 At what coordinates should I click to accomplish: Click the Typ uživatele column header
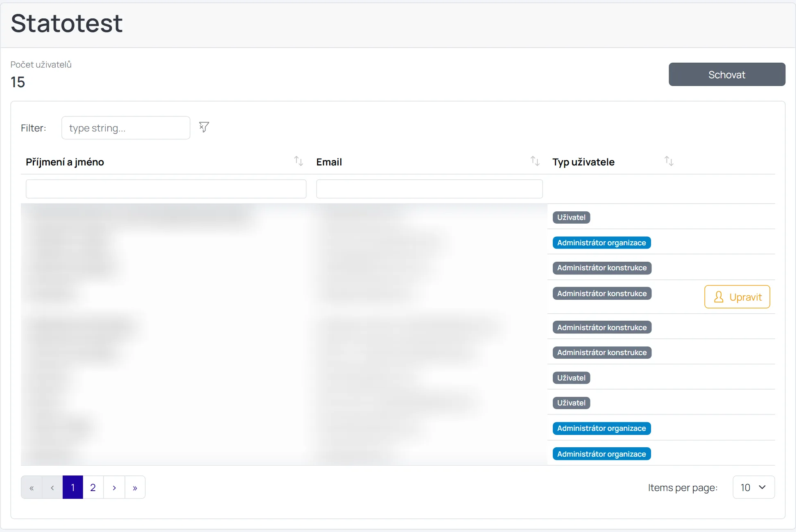pos(583,162)
